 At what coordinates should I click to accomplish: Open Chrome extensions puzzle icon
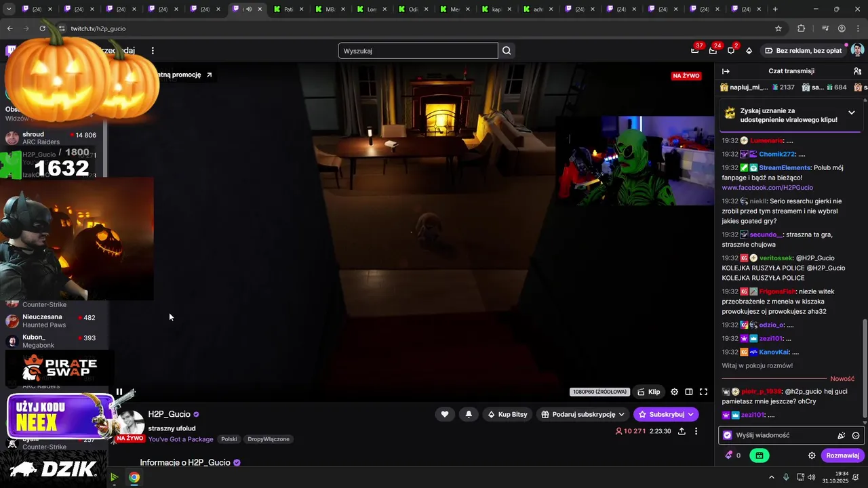(x=802, y=28)
